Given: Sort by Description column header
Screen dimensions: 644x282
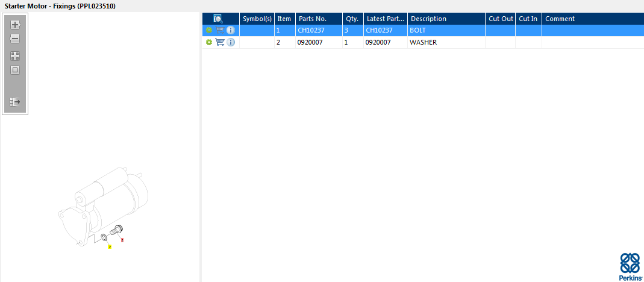Looking at the screenshot, I should (x=446, y=19).
